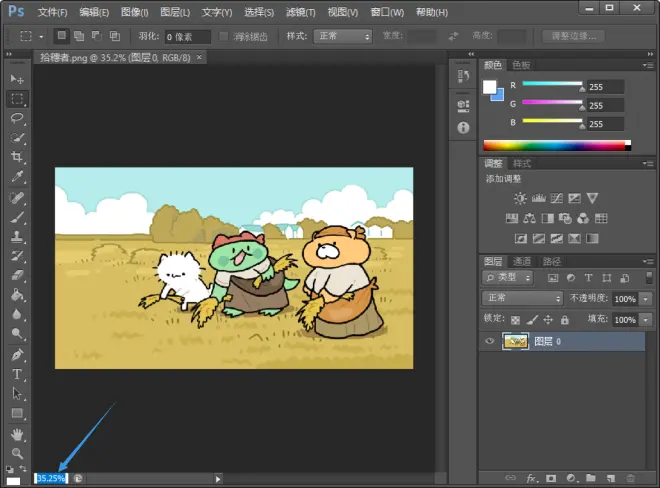Open the color panel flyout menu
The height and width of the screenshot is (488, 660).
648,65
